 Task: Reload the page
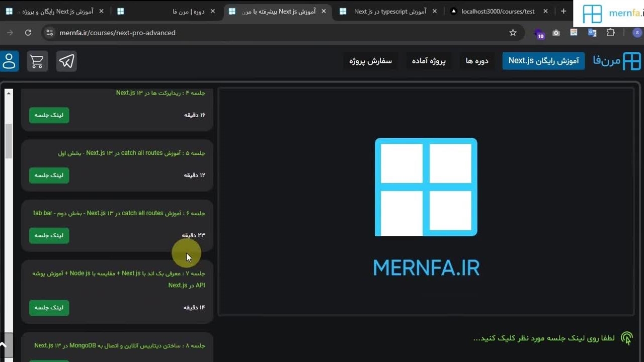coord(28,33)
